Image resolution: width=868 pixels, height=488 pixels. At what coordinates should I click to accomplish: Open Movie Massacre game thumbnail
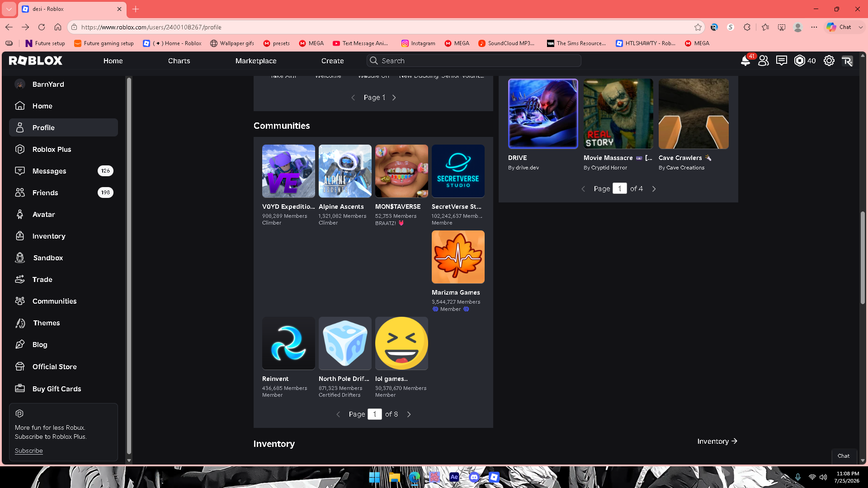pyautogui.click(x=618, y=114)
